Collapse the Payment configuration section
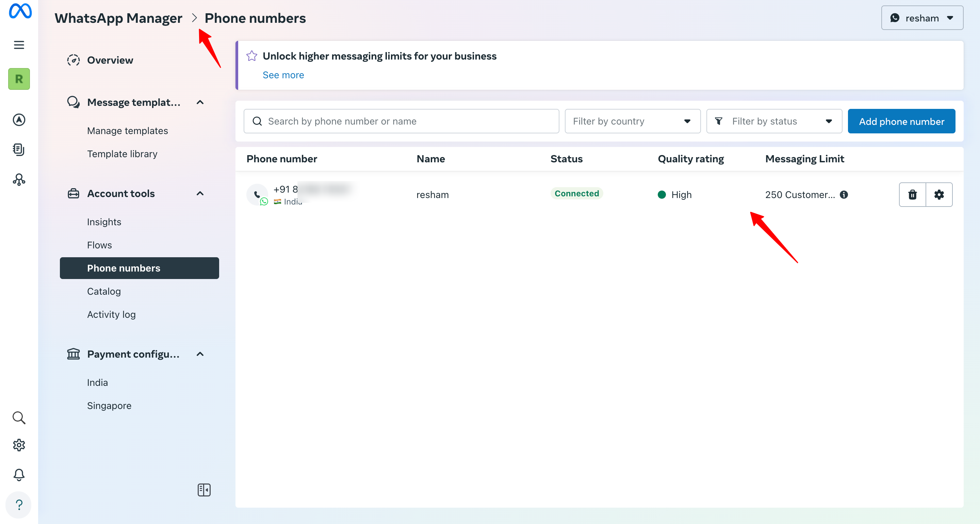 pos(200,354)
